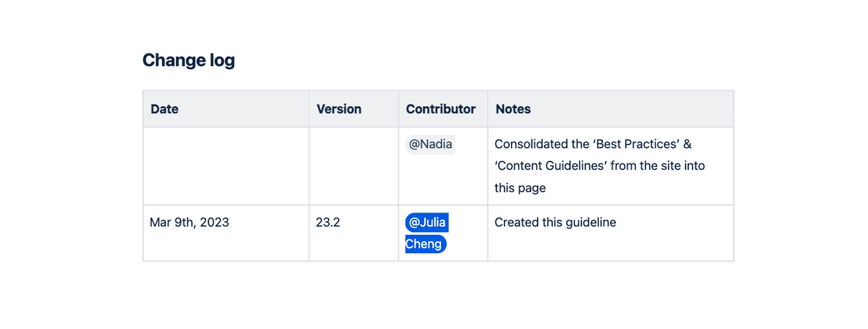Click the Date column header
Screen dimensions: 868x329
[165, 109]
